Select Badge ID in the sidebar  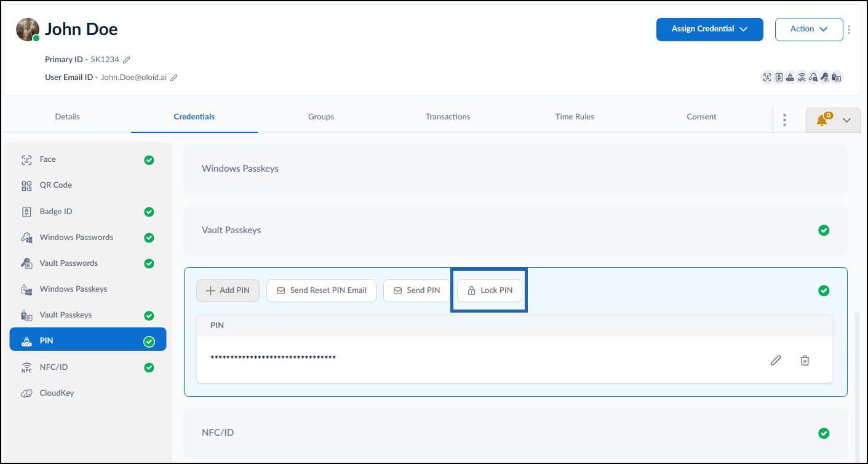(88, 212)
